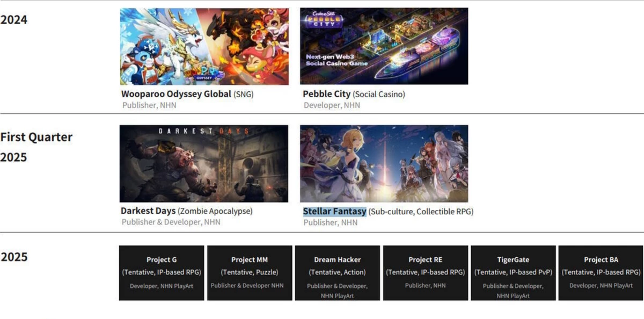
Task: Click the highlighted Stellar Fantasy title
Action: [334, 212]
